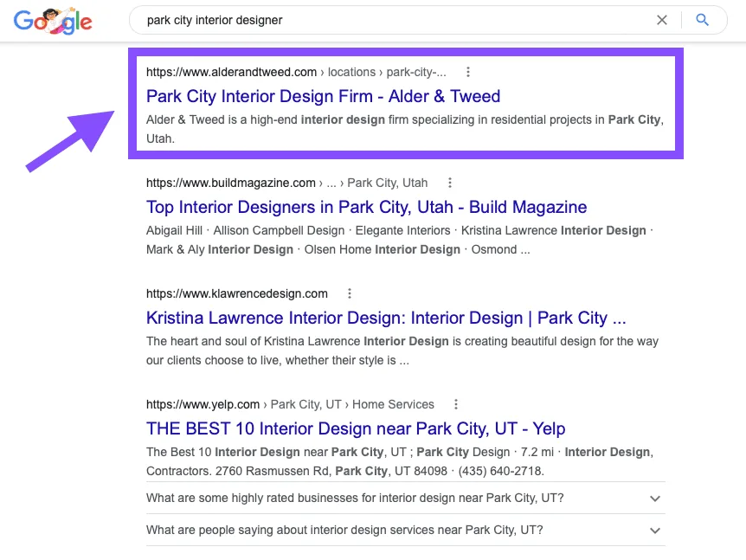Image resolution: width=746 pixels, height=560 pixels.
Task: Click snippet 'The heart and soul of Kristina Lawrence'
Action: click(x=253, y=341)
